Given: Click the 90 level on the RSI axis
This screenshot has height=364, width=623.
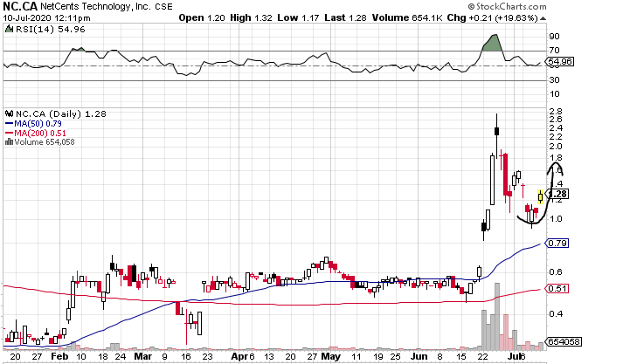Looking at the screenshot, I should click(555, 37).
